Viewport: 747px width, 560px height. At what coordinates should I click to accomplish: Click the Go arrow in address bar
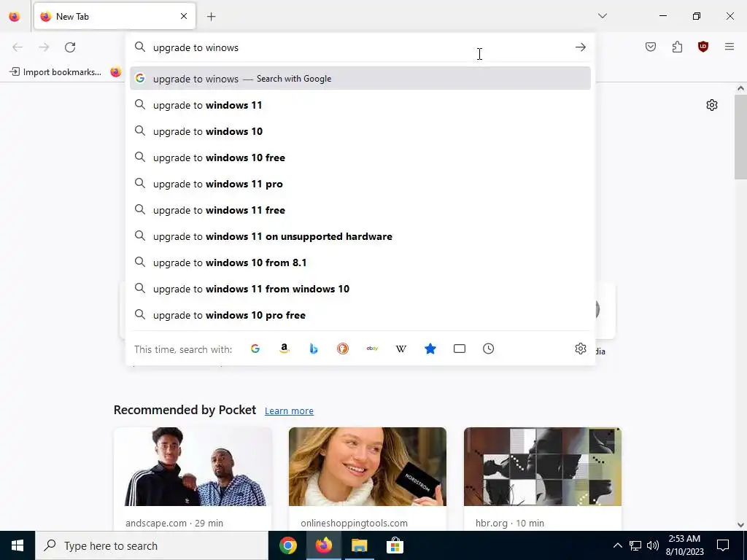point(580,47)
